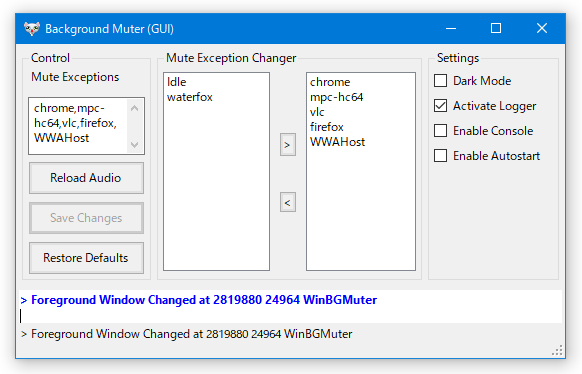Maximize the Background Muter window
The image size is (582, 374).
(496, 29)
